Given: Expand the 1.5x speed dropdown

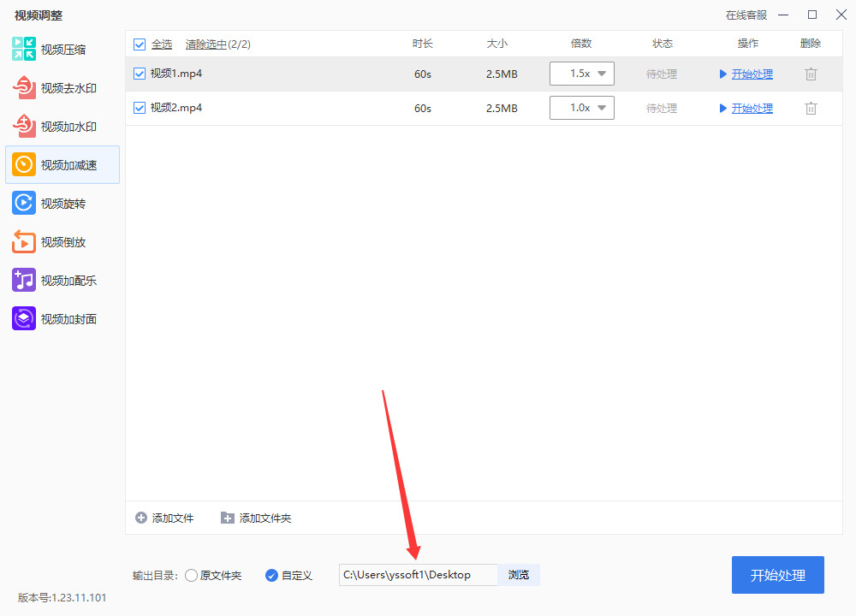Looking at the screenshot, I should [582, 74].
